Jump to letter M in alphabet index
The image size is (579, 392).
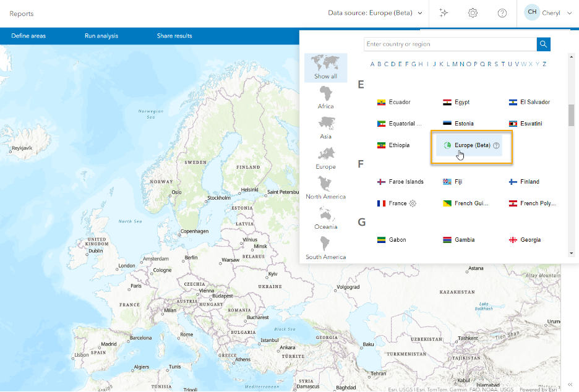coord(455,64)
